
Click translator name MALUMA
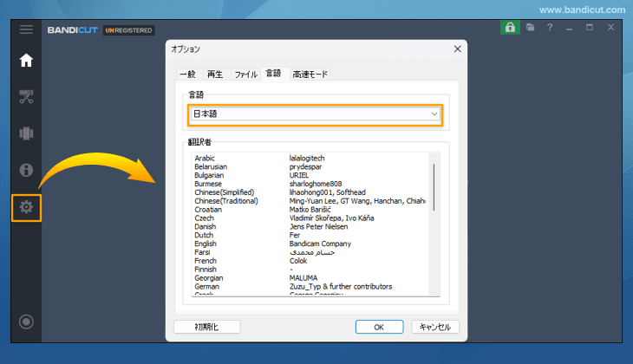click(303, 278)
